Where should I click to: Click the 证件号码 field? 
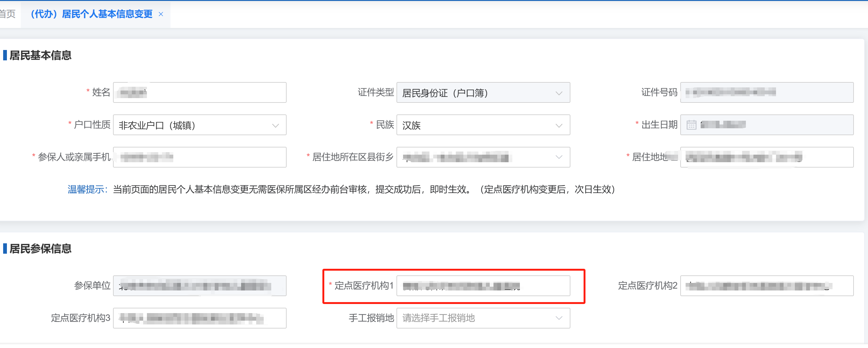click(x=767, y=92)
